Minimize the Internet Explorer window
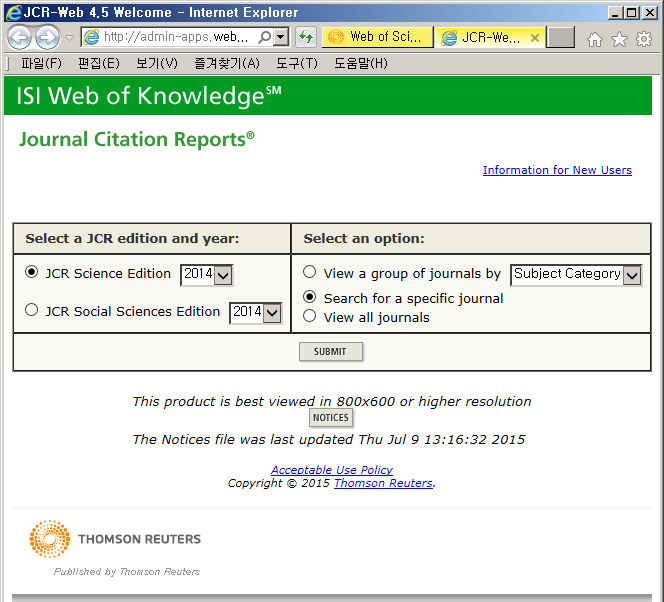Image resolution: width=664 pixels, height=602 pixels. 615,13
